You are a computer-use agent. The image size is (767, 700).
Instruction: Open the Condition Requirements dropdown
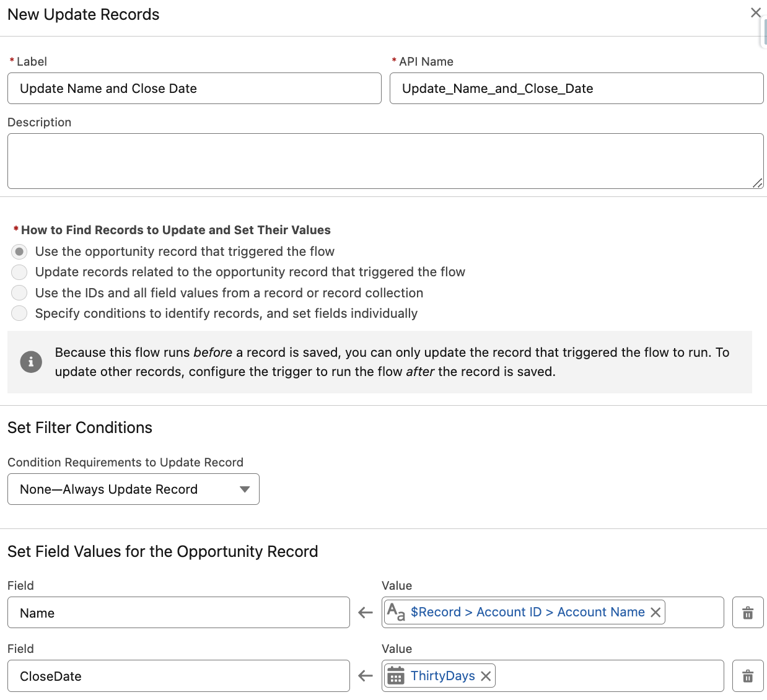(133, 489)
